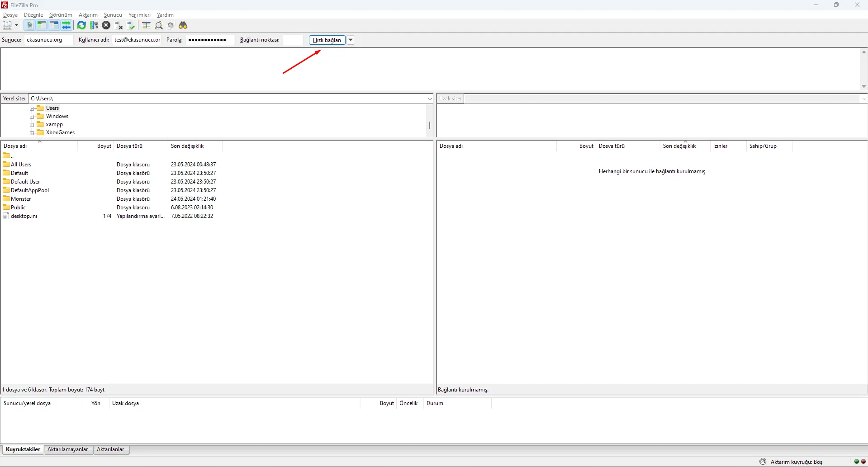This screenshot has width=868, height=467.
Task: Switch to Kuyruktakiler tab
Action: tap(23, 449)
